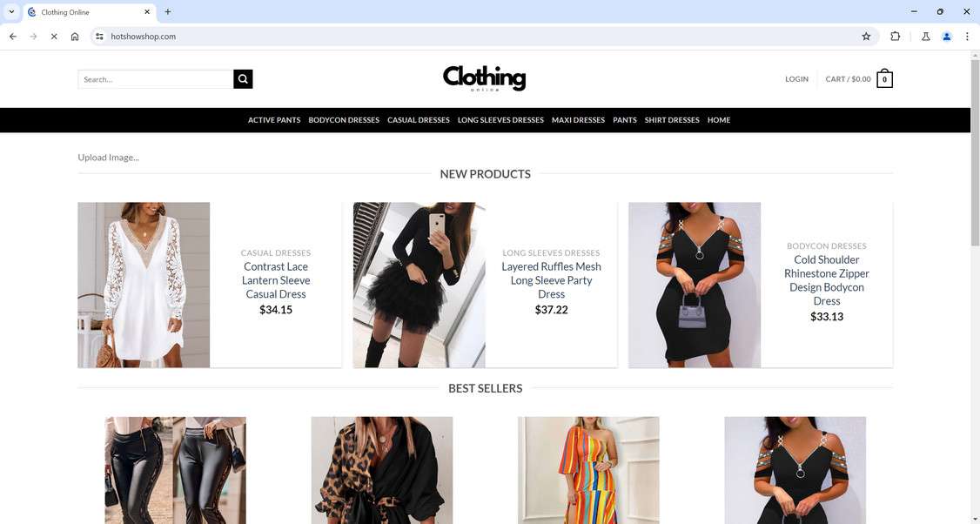Select Maxi Dresses in the navigation bar
Screen dimensions: 980x524
(578, 120)
